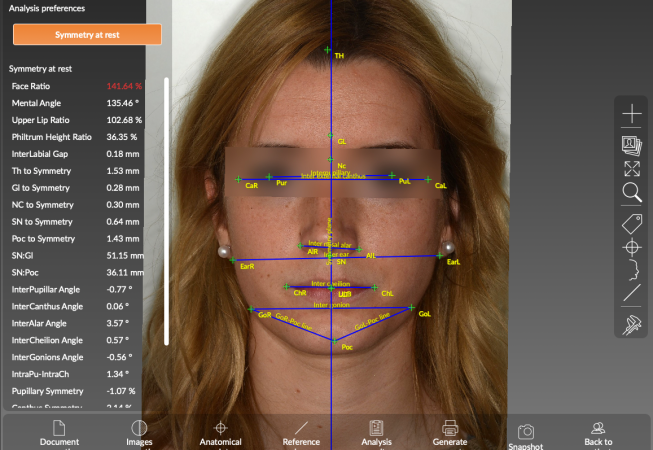Select the InterPupillar Angle row
Screen dimensions: 653x450
(x=77, y=289)
